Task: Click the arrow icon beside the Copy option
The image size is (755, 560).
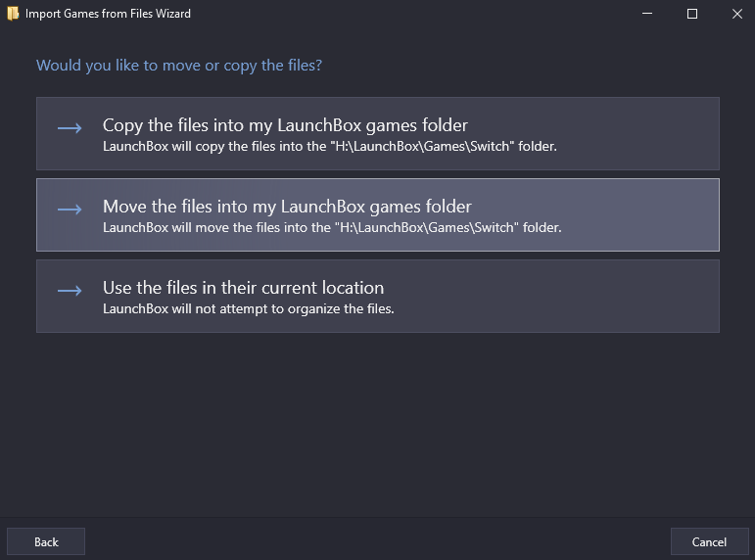Action: [x=70, y=127]
